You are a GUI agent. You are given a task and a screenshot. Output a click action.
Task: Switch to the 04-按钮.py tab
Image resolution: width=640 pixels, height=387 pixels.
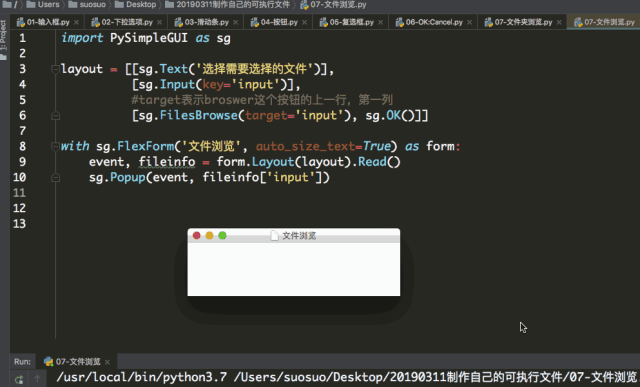pos(279,22)
